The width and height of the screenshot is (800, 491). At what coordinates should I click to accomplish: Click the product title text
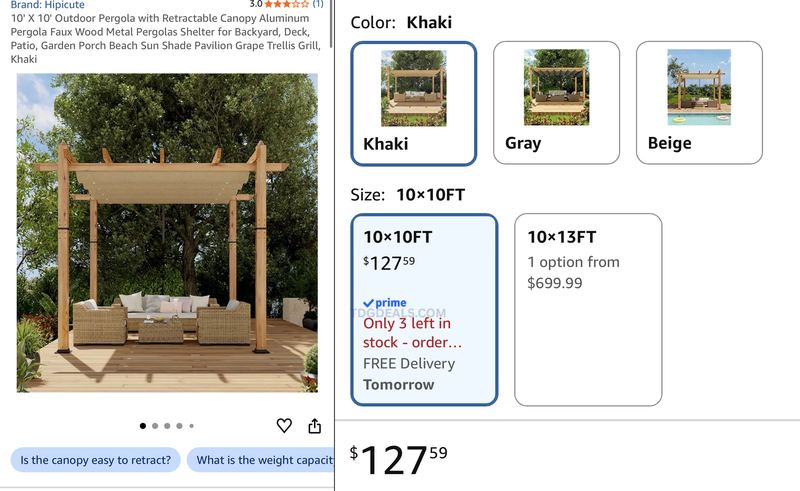(166, 38)
